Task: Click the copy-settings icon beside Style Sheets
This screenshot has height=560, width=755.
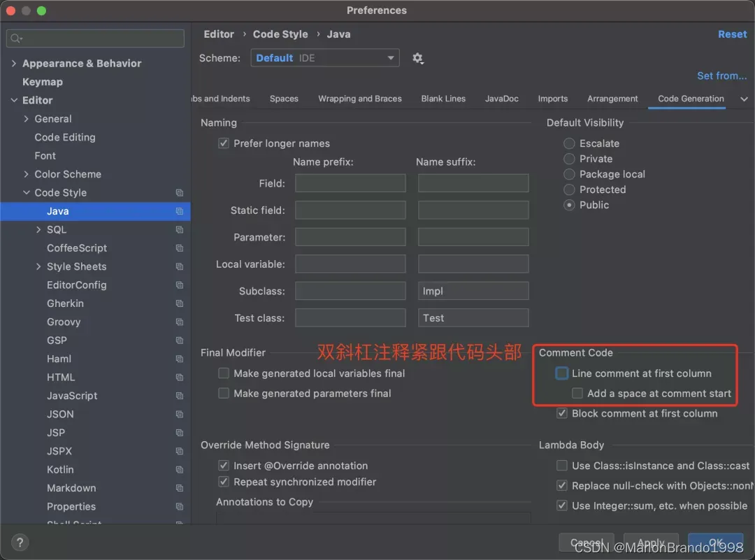Action: tap(180, 266)
